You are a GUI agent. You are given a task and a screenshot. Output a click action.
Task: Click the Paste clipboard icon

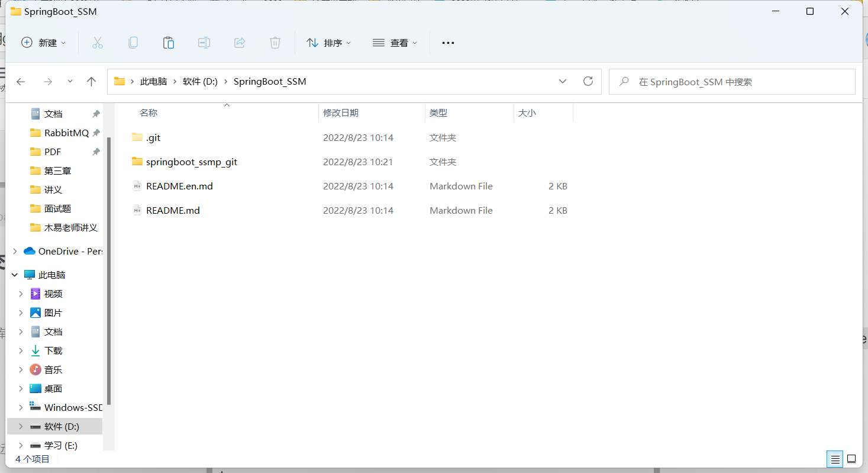(x=169, y=43)
